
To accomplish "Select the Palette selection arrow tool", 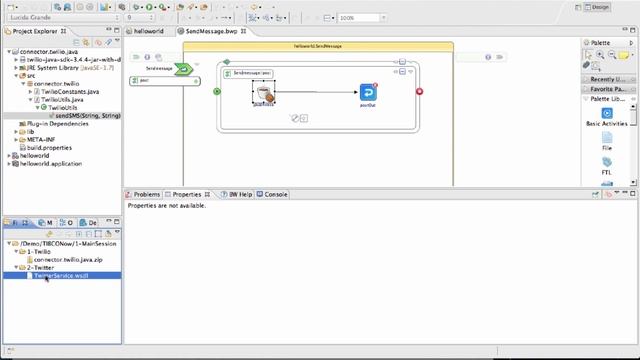I will click(588, 55).
